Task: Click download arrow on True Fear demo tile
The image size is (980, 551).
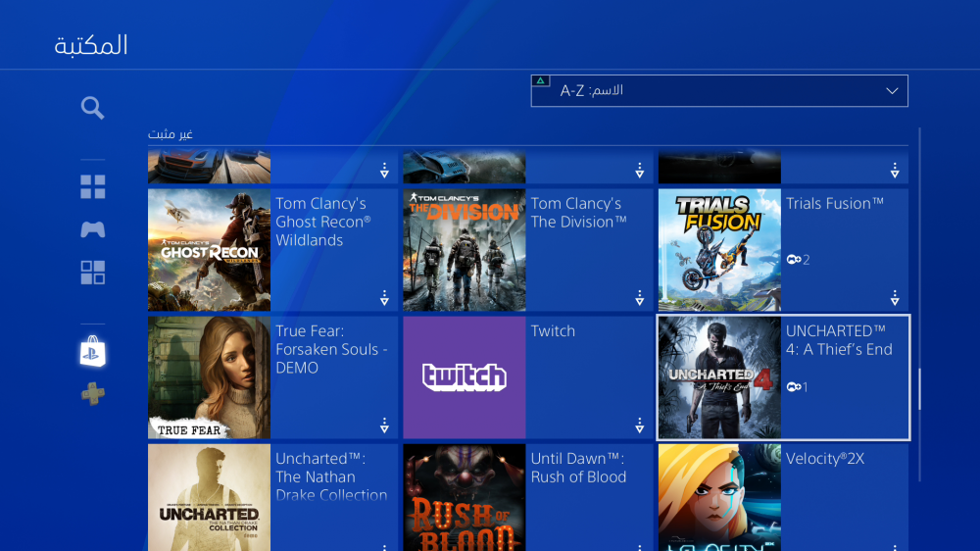Action: tap(384, 426)
